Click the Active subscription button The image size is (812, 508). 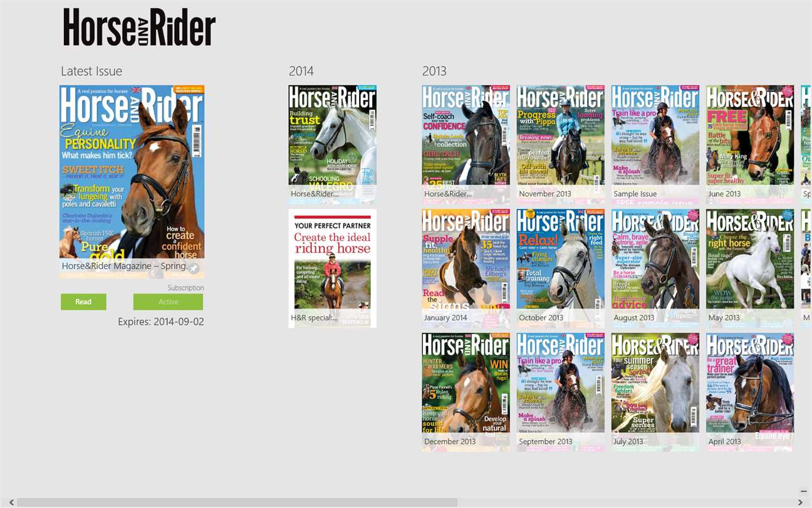click(168, 302)
